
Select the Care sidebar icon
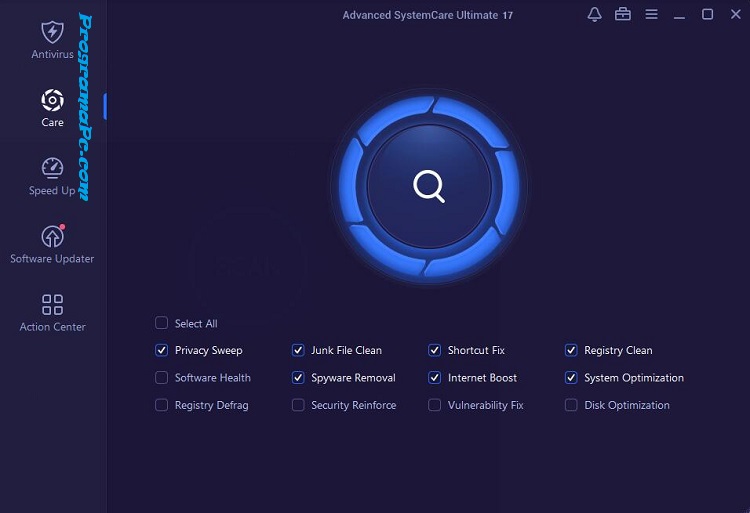tap(52, 100)
